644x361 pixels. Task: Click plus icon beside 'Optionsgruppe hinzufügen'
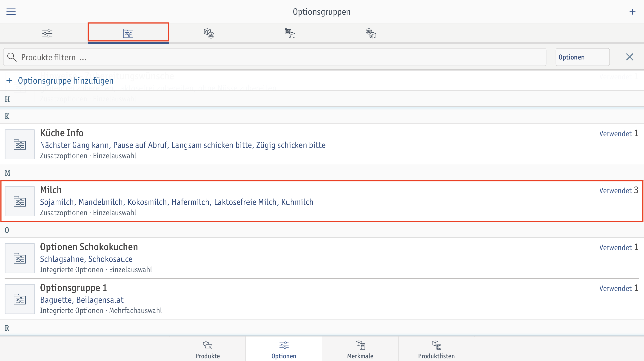[x=9, y=80]
